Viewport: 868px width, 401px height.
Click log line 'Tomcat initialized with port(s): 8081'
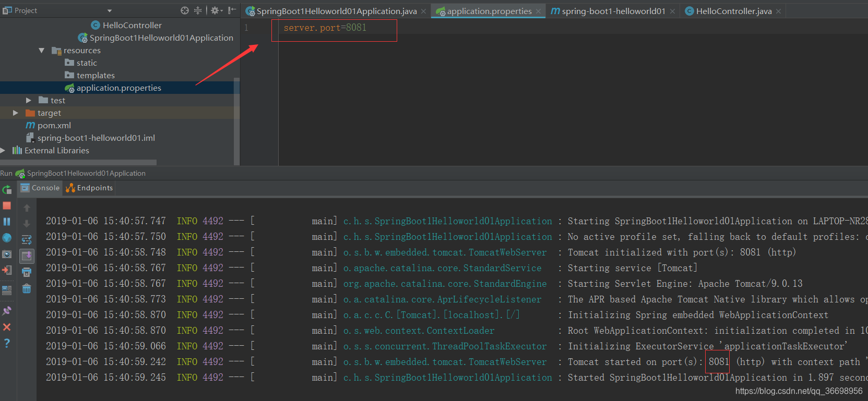(682, 252)
